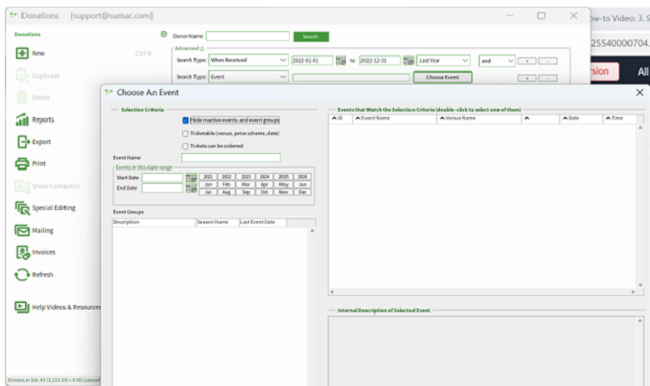The width and height of the screenshot is (650, 386).
Task: Enable the Ticketable checkbox
Action: coord(185,134)
